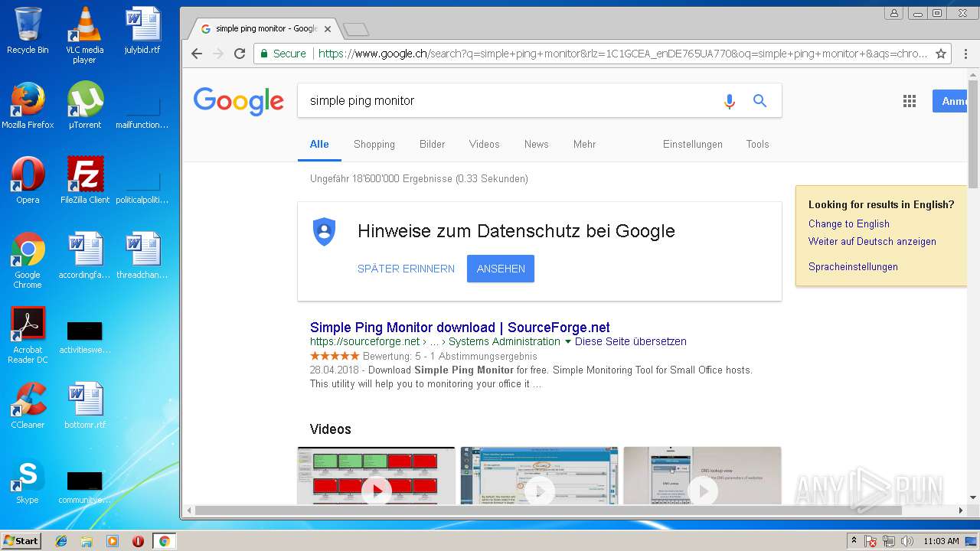Open Recycle Bin desktop icon
Image resolution: width=980 pixels, height=551 pixels.
coord(28,31)
